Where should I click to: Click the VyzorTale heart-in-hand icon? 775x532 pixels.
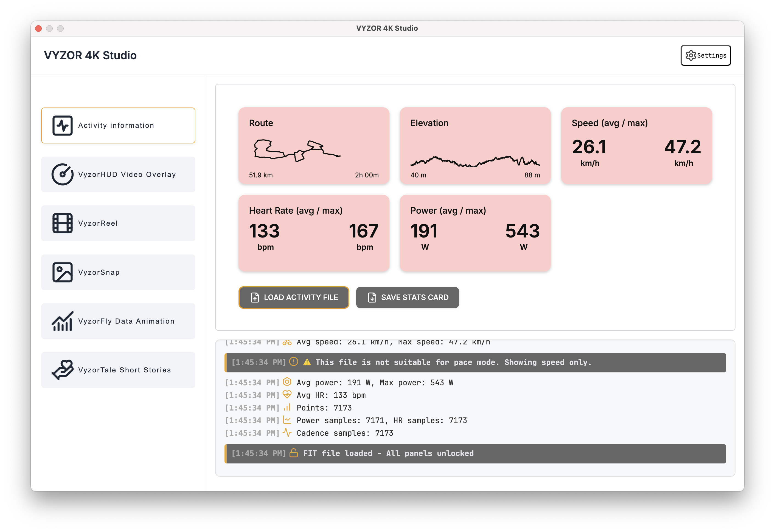62,370
